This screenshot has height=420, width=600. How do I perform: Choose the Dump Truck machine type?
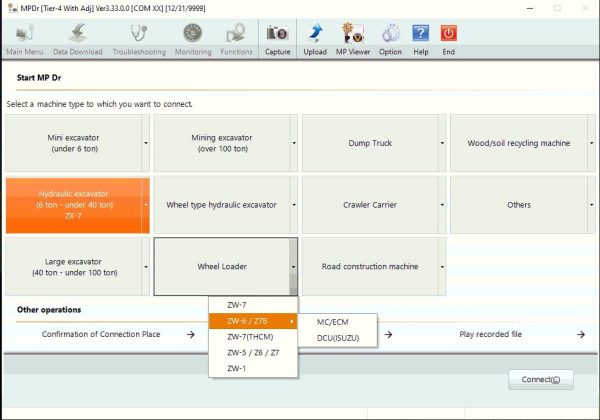[370, 143]
